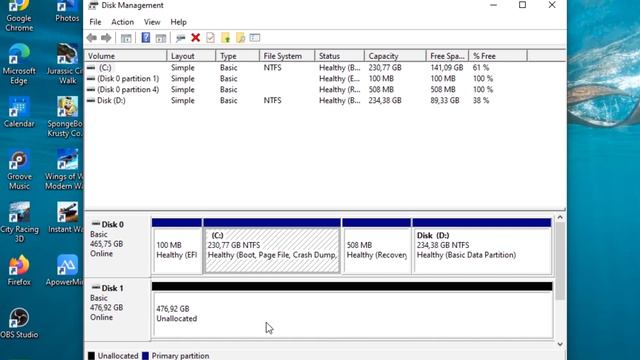Open the SpongeBob Krusty desktop icon
The width and height of the screenshot is (640, 360).
[67, 117]
